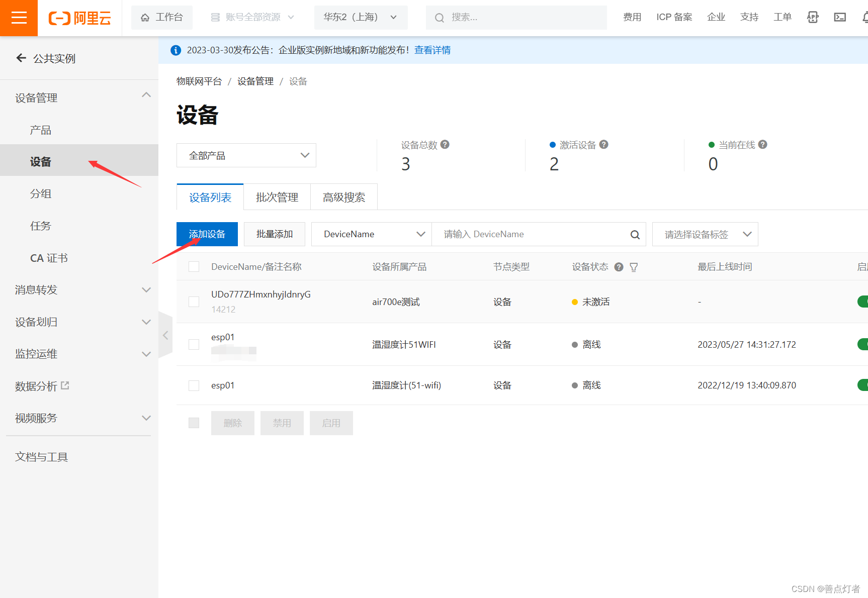Open the 设备状态 column filter icon
Image resolution: width=868 pixels, height=598 pixels.
634,267
